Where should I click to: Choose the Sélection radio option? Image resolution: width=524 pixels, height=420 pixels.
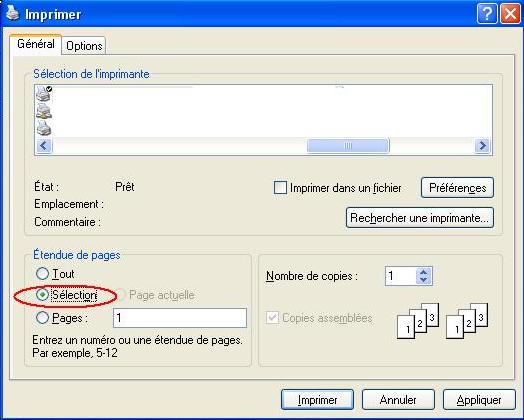click(x=42, y=295)
